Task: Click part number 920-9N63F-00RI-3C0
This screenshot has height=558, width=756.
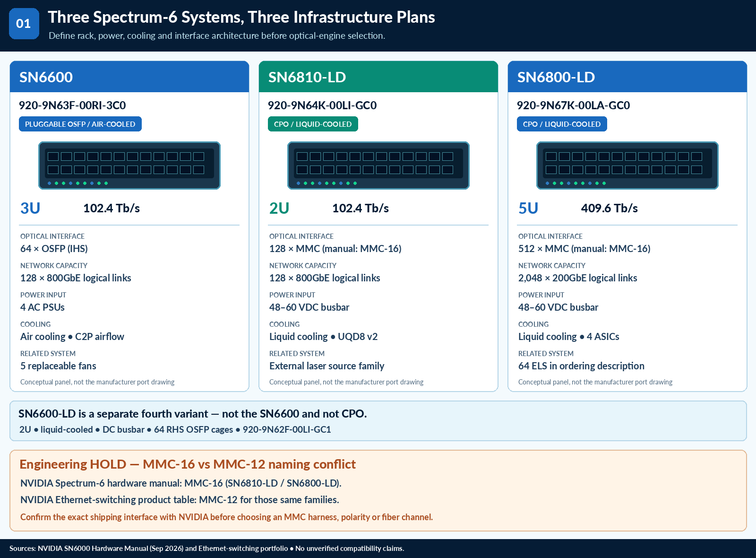Action: [72, 105]
